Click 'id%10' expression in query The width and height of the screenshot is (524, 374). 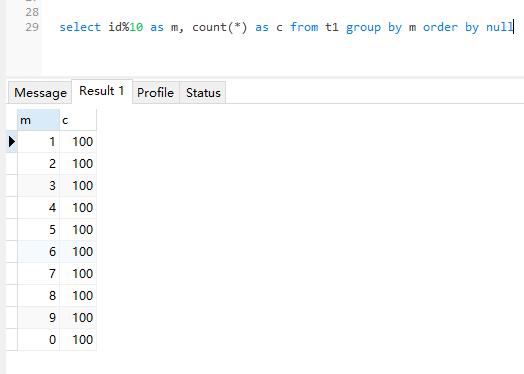point(126,27)
